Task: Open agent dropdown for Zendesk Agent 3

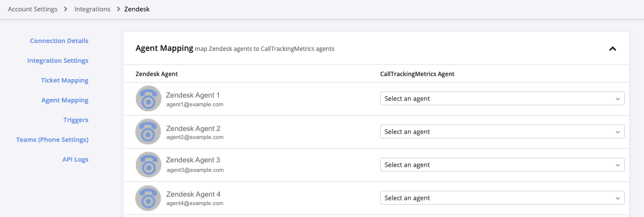Action: [x=502, y=165]
